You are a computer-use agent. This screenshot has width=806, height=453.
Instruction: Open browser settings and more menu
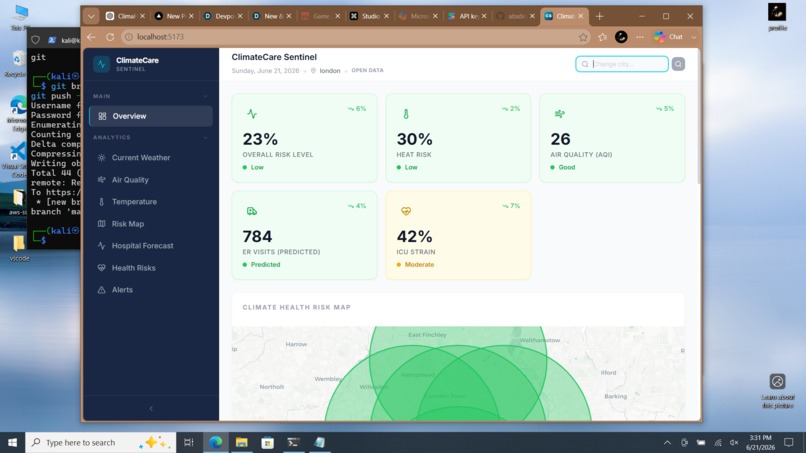pyautogui.click(x=639, y=37)
